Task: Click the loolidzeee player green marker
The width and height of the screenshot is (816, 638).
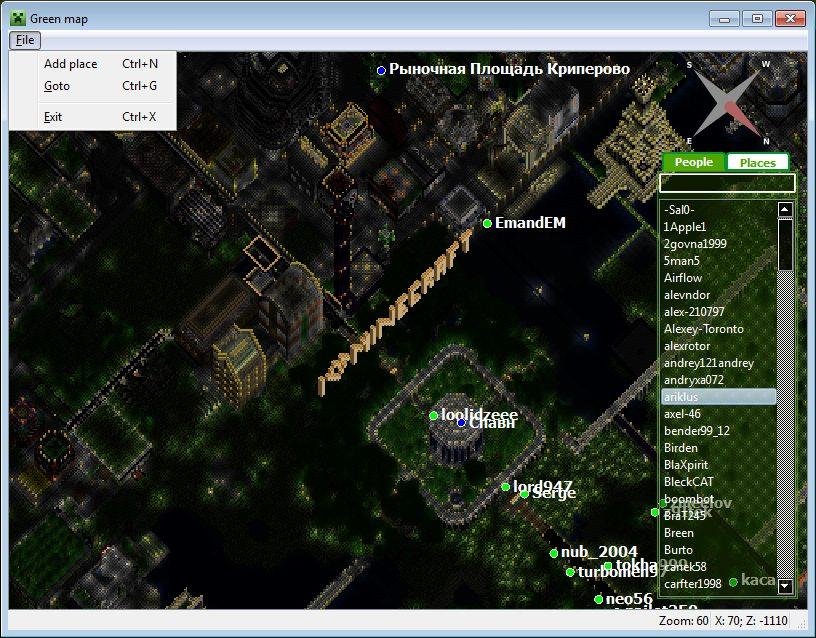Action: 434,415
